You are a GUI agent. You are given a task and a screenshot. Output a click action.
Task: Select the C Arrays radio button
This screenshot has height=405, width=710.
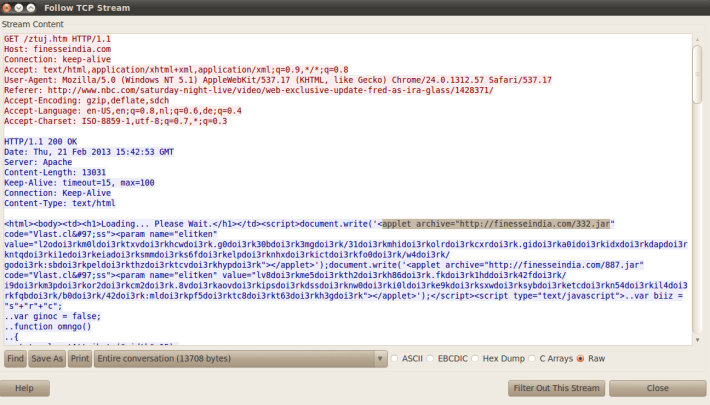532,359
